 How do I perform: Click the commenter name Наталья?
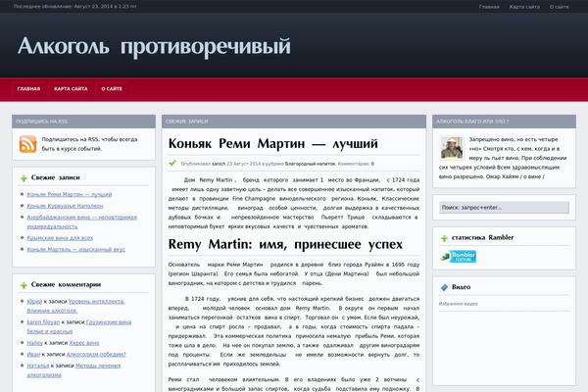point(38,366)
